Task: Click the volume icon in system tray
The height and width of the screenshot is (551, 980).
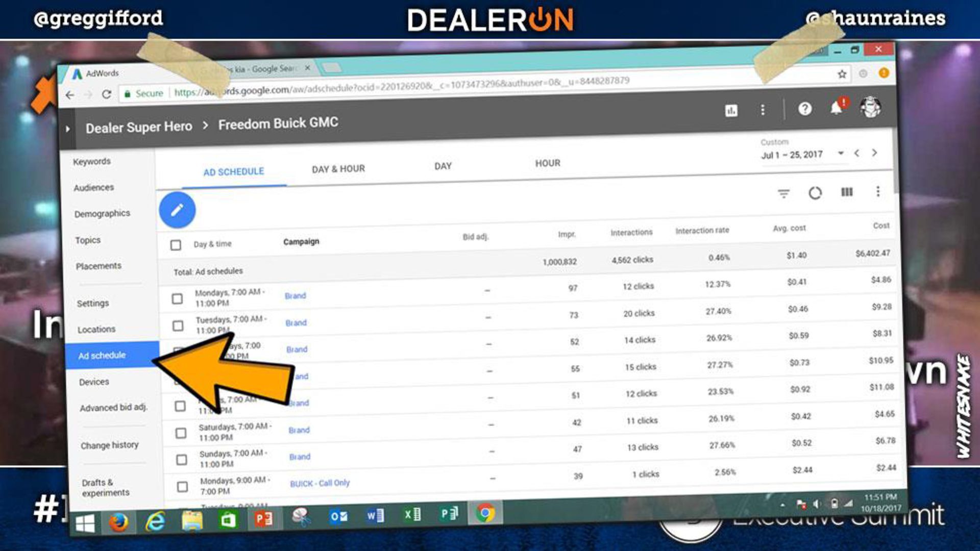Action: [817, 505]
